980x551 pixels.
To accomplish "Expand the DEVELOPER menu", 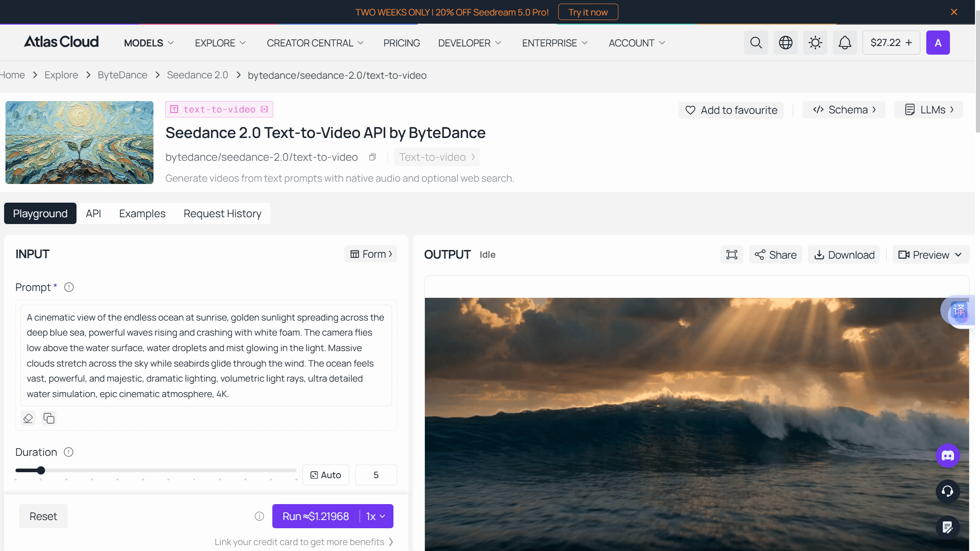I will (x=470, y=43).
